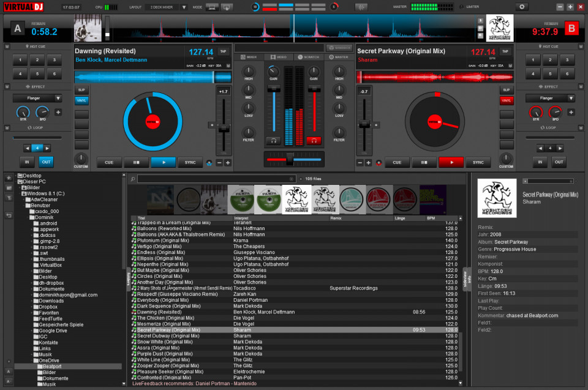Sort tracks by BPM column header
The width and height of the screenshot is (588, 390).
pos(442,218)
